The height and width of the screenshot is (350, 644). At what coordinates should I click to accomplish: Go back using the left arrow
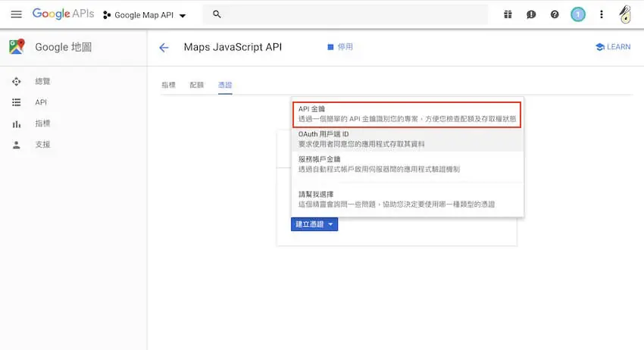(164, 48)
